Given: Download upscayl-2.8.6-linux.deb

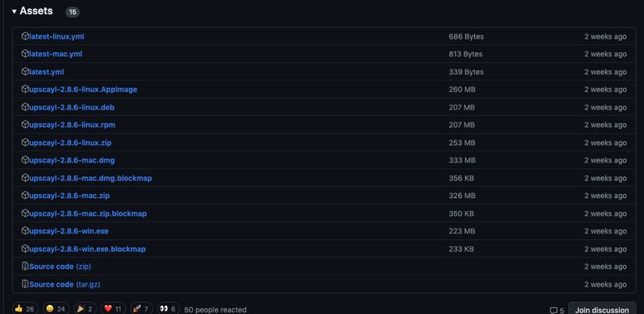Looking at the screenshot, I should pos(72,107).
